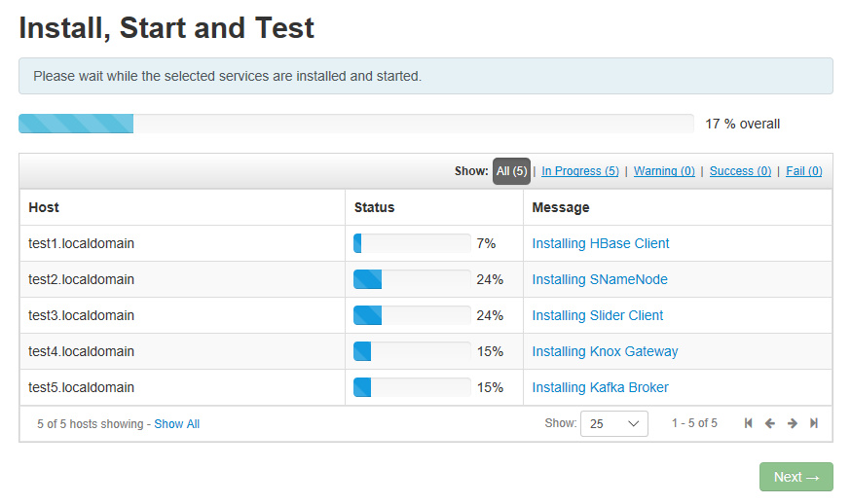Go to previous page of hosts
851x504 pixels.
tap(770, 423)
